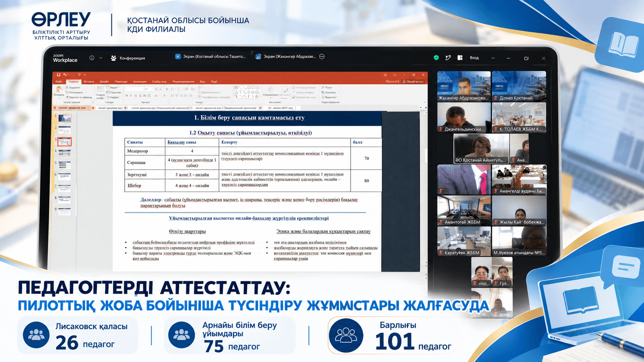Change the Zoom view layout icon
Screen dimensions: 644x362
pos(460,58)
